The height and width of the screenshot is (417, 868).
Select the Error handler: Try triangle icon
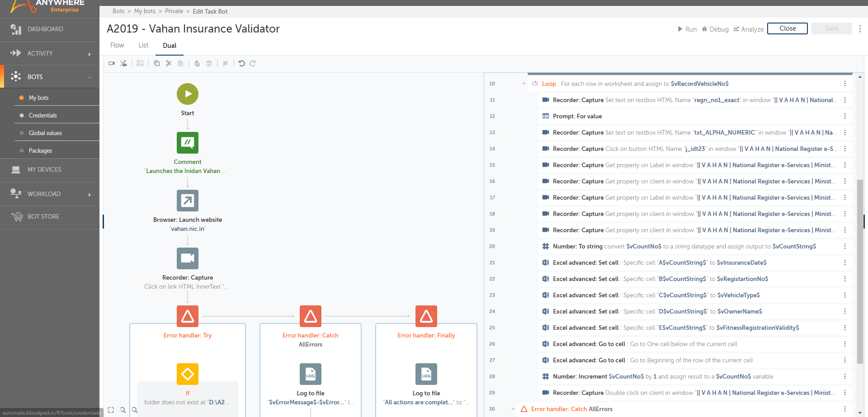188,316
